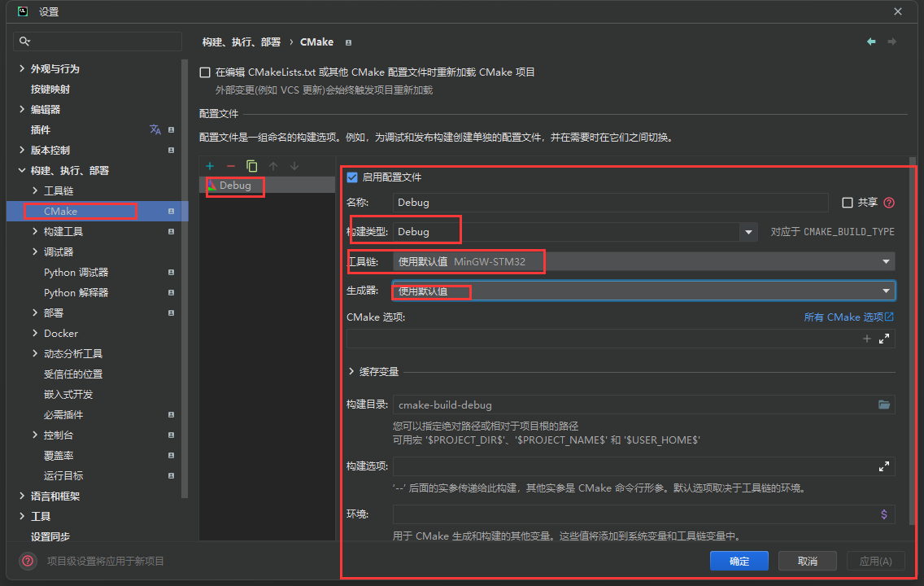Navigate back with the back arrow
Screen dimensions: 924x586
pos(871,42)
